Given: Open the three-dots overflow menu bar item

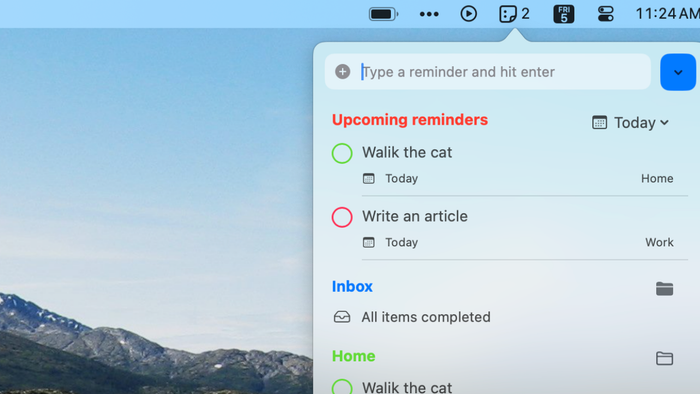Looking at the screenshot, I should [429, 14].
